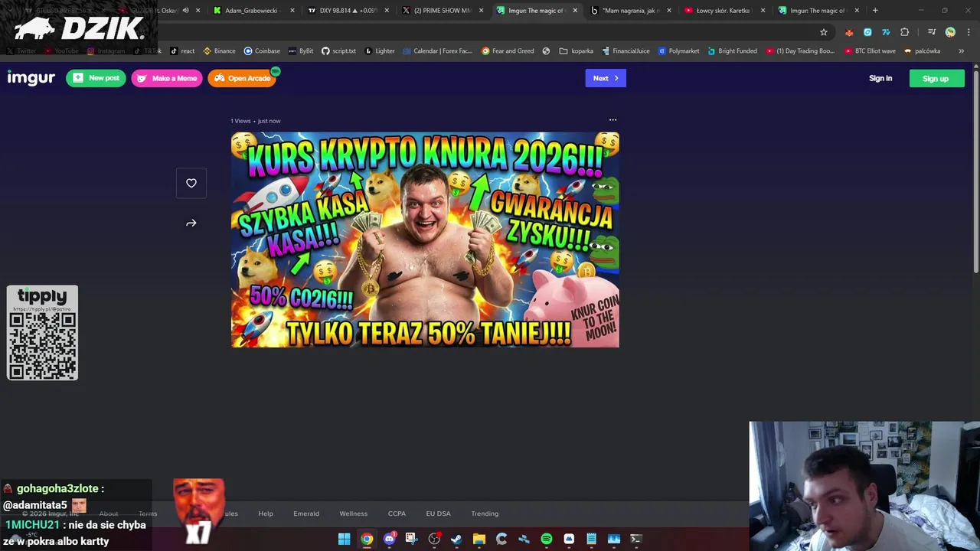Open the koparka bookmark folder
The image size is (980, 551).
(577, 51)
